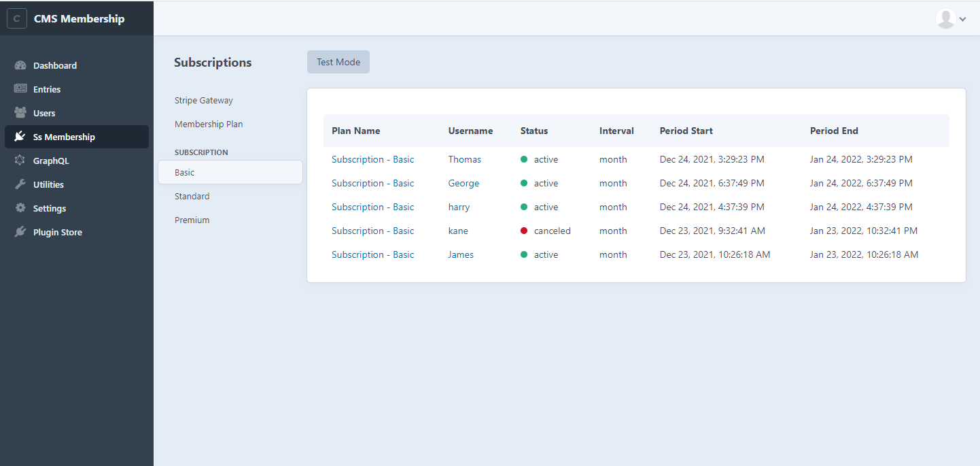Open George's Subscription - Basic link
The width and height of the screenshot is (980, 466).
[x=372, y=183]
